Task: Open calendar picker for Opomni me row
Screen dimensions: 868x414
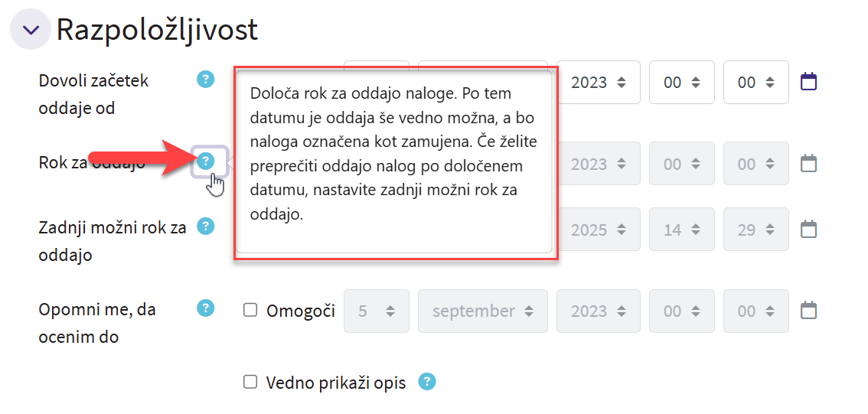Action: click(809, 311)
